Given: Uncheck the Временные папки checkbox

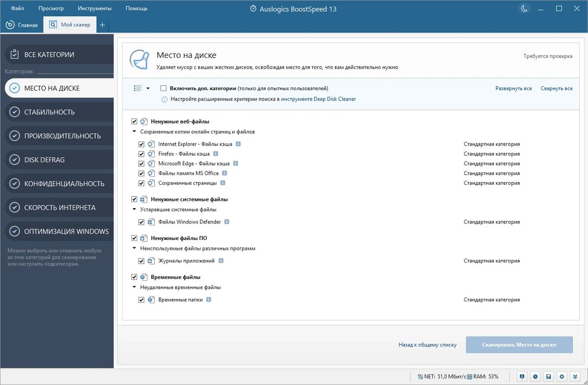Looking at the screenshot, I should click(142, 300).
